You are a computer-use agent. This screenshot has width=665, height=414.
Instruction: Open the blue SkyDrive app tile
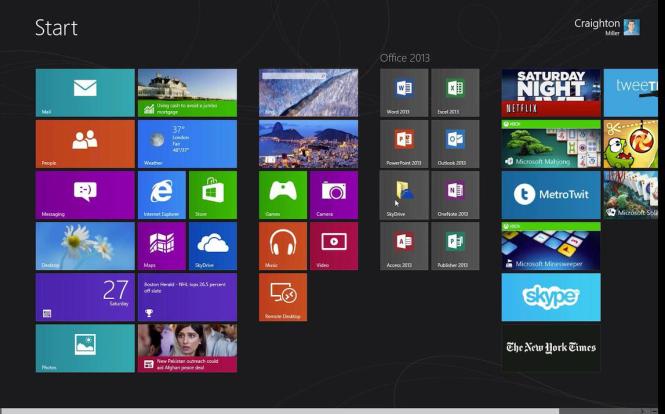coord(213,246)
